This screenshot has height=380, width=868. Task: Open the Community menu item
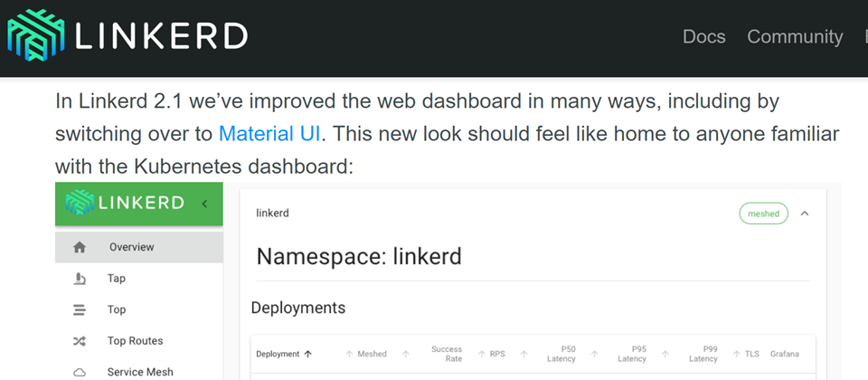(x=795, y=36)
